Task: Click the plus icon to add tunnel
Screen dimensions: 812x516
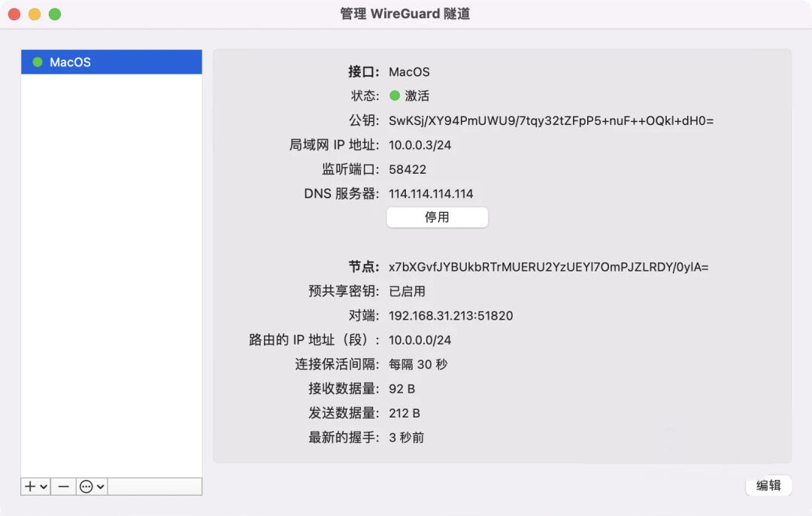Action: pyautogui.click(x=30, y=487)
